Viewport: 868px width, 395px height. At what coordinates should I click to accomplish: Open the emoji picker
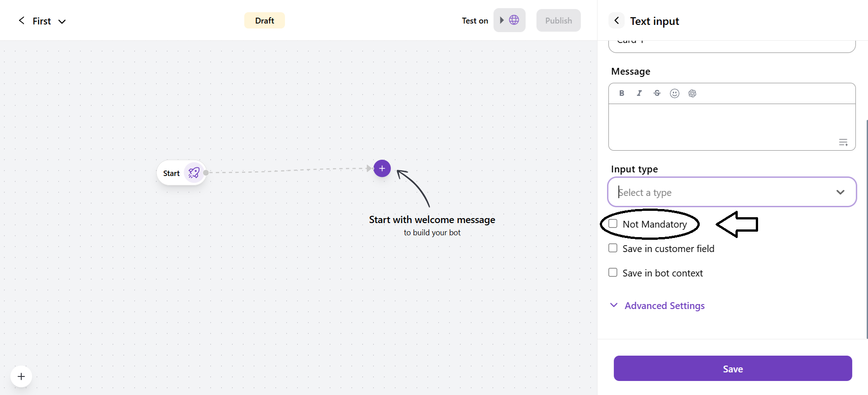[x=674, y=93]
